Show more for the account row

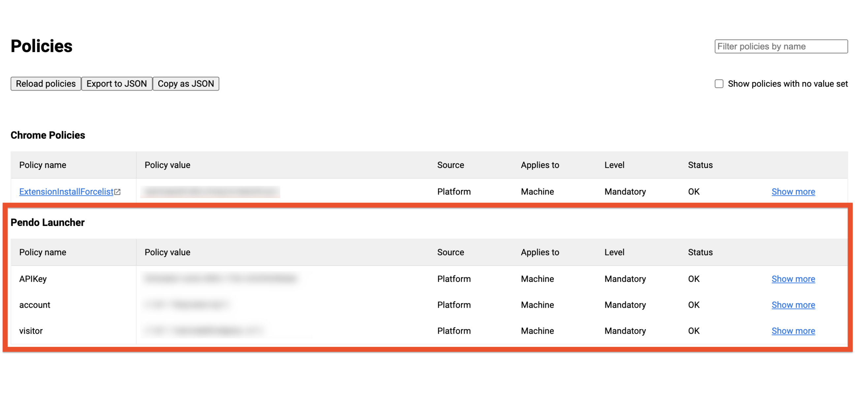[793, 304]
